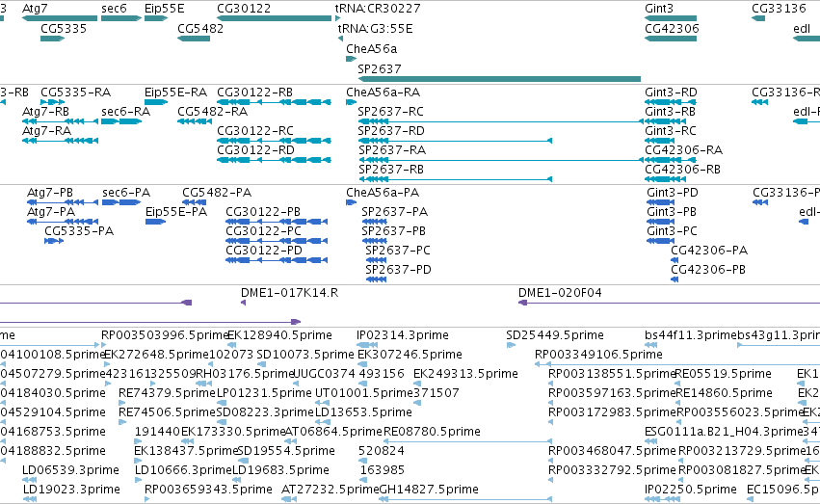Select the CG30122-PB protein label
This screenshot has height=504, width=820.
coord(263,212)
